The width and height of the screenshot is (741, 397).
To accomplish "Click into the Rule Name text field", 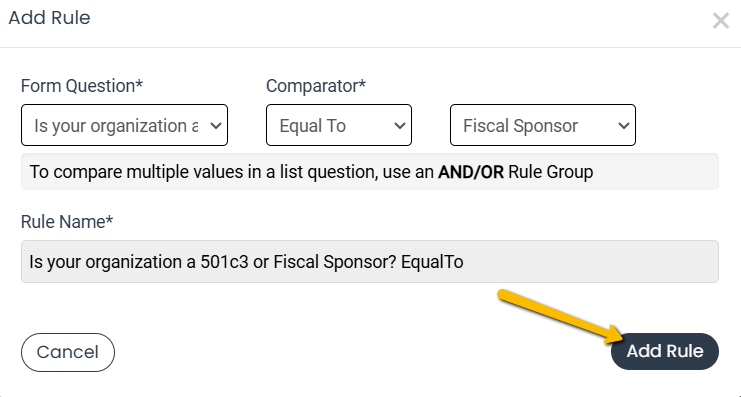I will (370, 261).
